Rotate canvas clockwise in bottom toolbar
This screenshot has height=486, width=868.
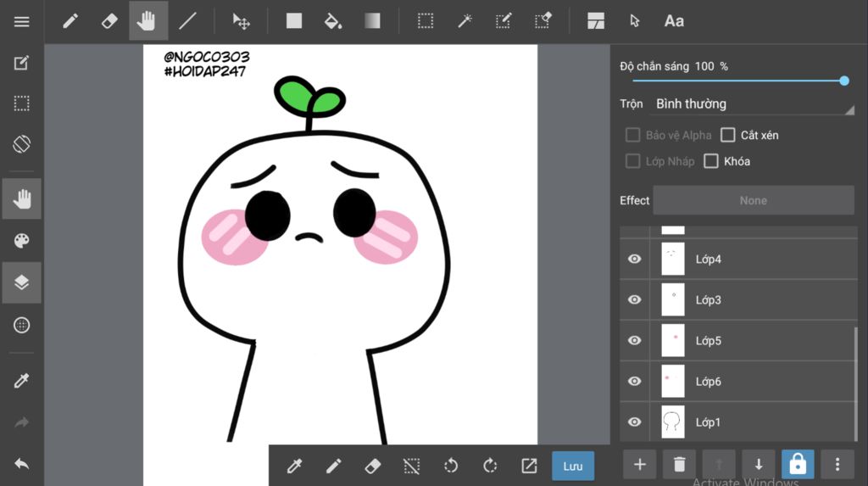coord(490,466)
